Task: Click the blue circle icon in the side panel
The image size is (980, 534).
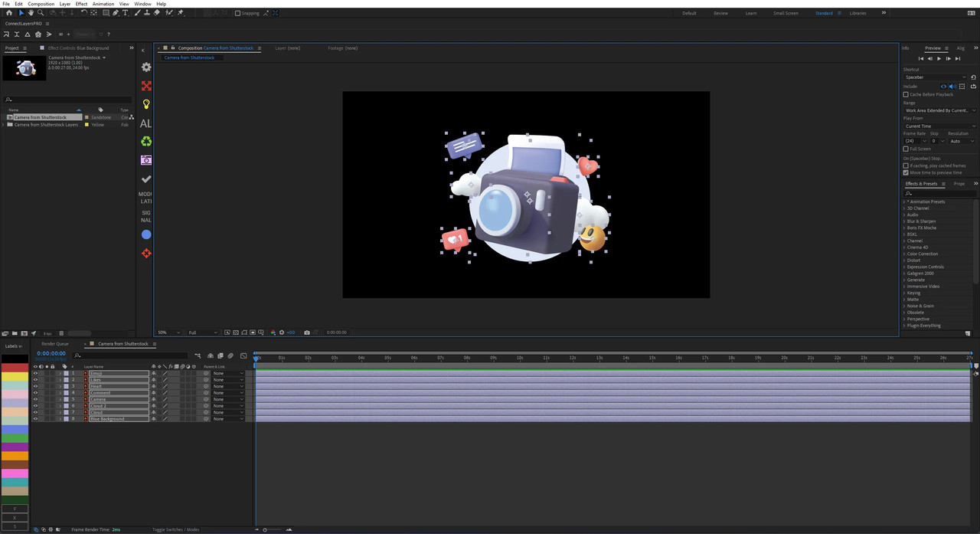Action: coord(146,234)
